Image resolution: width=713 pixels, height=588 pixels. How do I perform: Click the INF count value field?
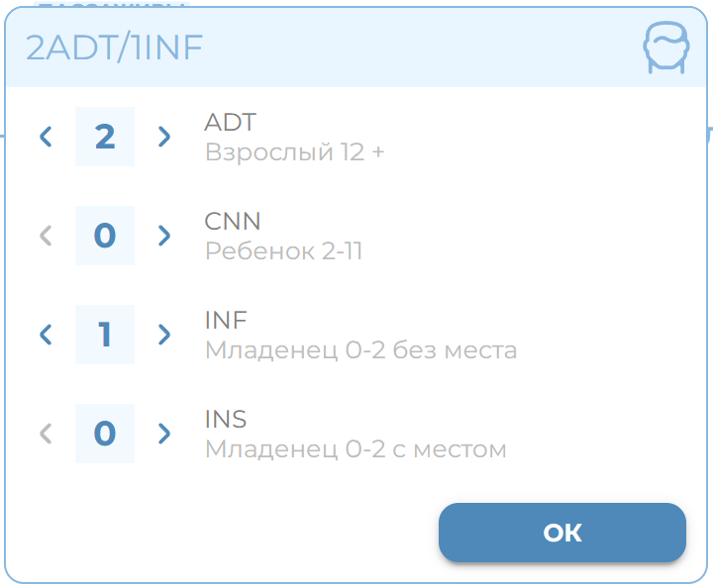pyautogui.click(x=105, y=335)
